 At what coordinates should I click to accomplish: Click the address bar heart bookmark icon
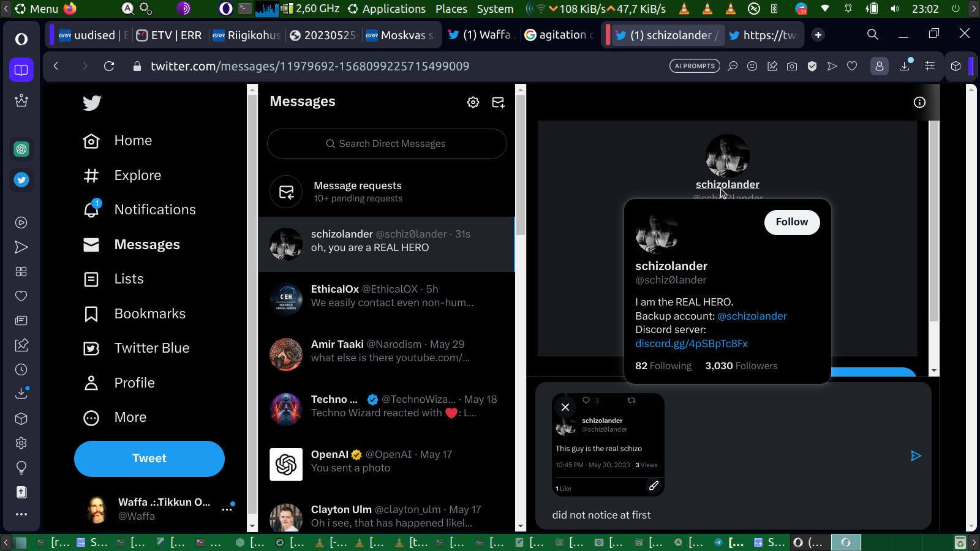pyautogui.click(x=852, y=66)
